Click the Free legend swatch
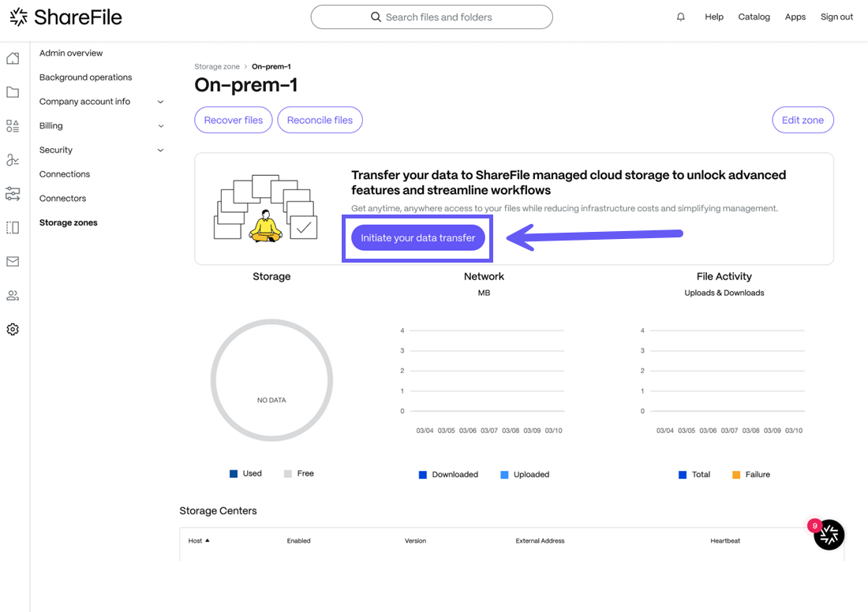 pyautogui.click(x=288, y=474)
